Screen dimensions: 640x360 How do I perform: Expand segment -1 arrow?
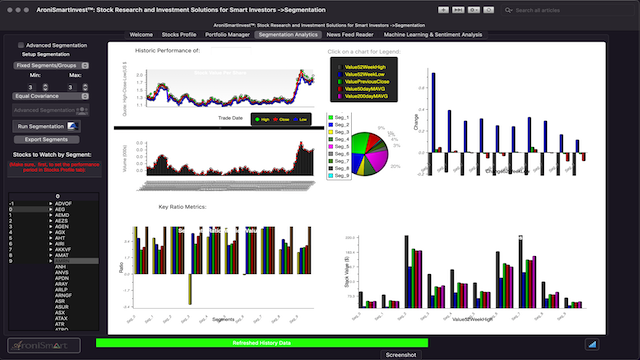point(51,203)
